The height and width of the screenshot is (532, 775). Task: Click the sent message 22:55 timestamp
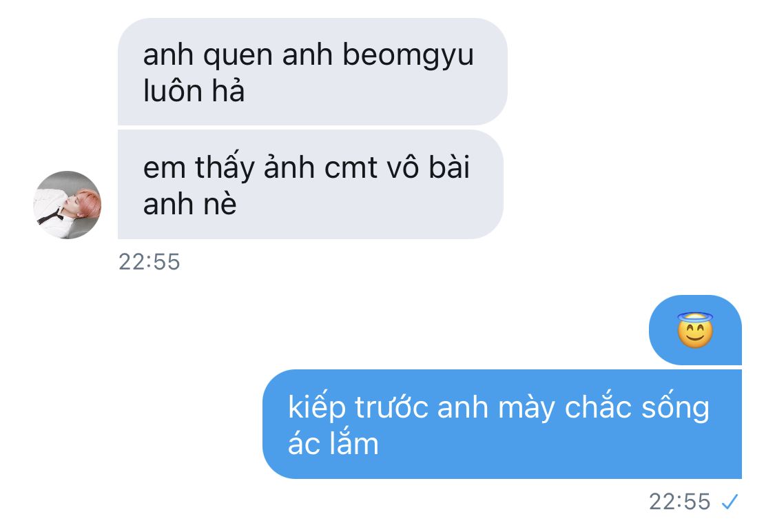[x=680, y=502]
